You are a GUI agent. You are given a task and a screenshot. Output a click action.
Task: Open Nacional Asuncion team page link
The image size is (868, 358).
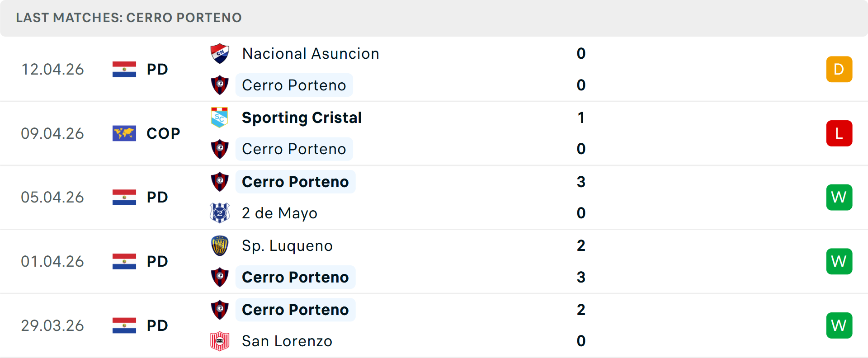tap(311, 53)
